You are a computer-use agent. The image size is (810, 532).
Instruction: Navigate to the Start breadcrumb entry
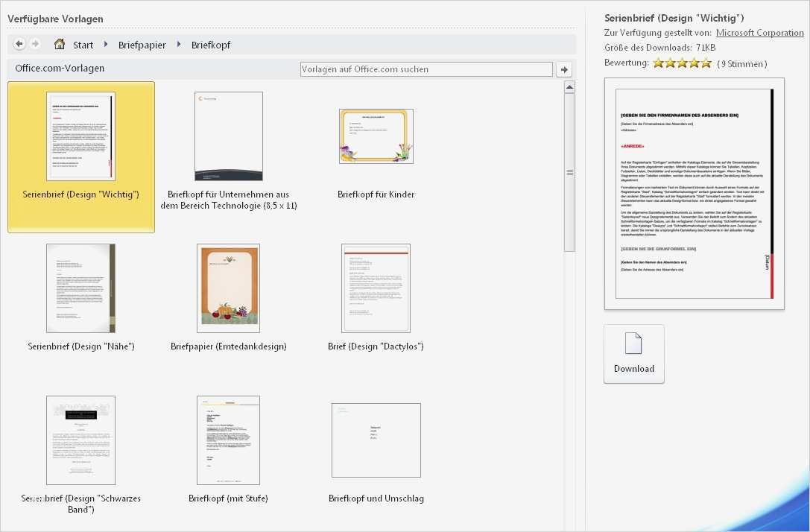[83, 44]
